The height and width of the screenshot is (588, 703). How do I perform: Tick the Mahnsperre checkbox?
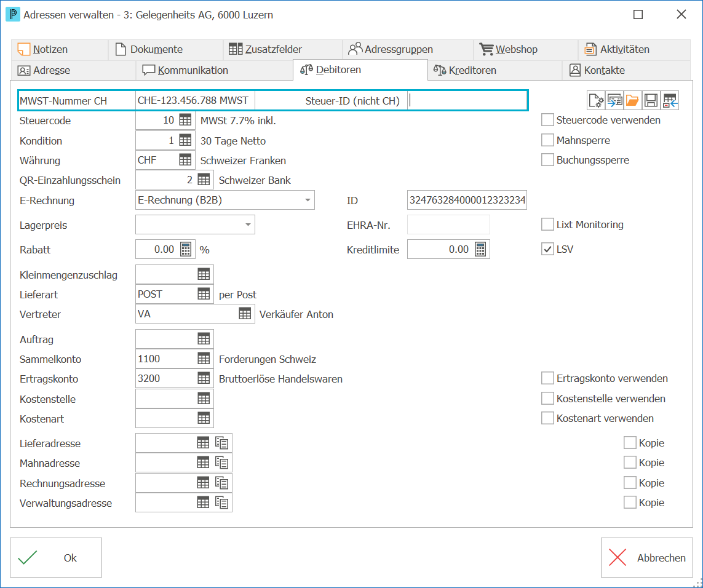(x=547, y=140)
